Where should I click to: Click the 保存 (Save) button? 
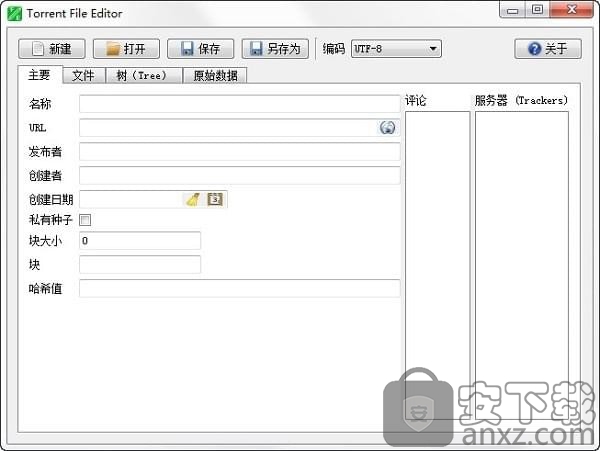pyautogui.click(x=201, y=49)
